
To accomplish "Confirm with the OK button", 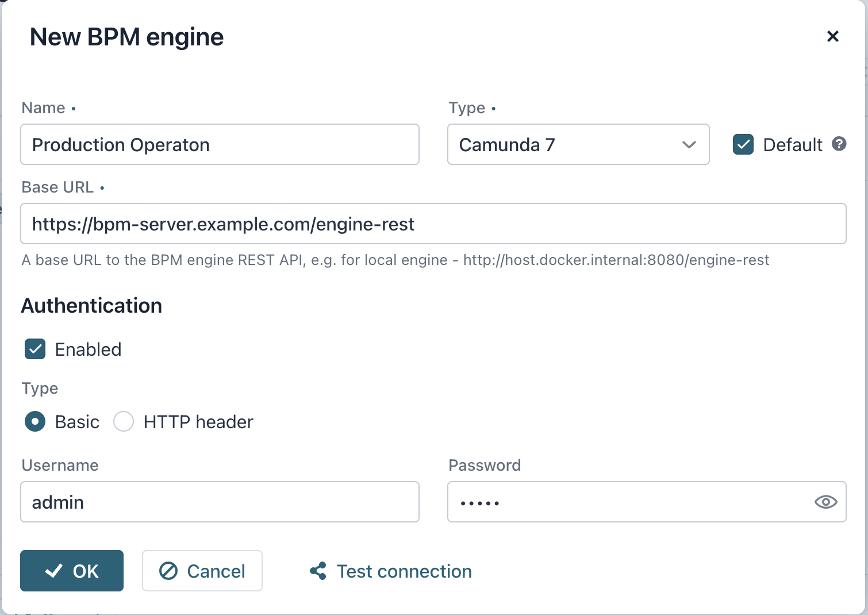I will click(x=71, y=571).
